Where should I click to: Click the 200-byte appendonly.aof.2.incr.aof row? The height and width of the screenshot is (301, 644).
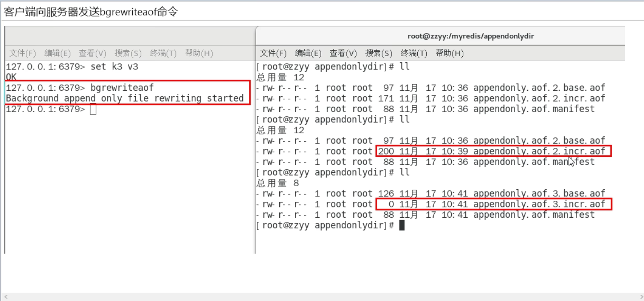pyautogui.click(x=431, y=151)
